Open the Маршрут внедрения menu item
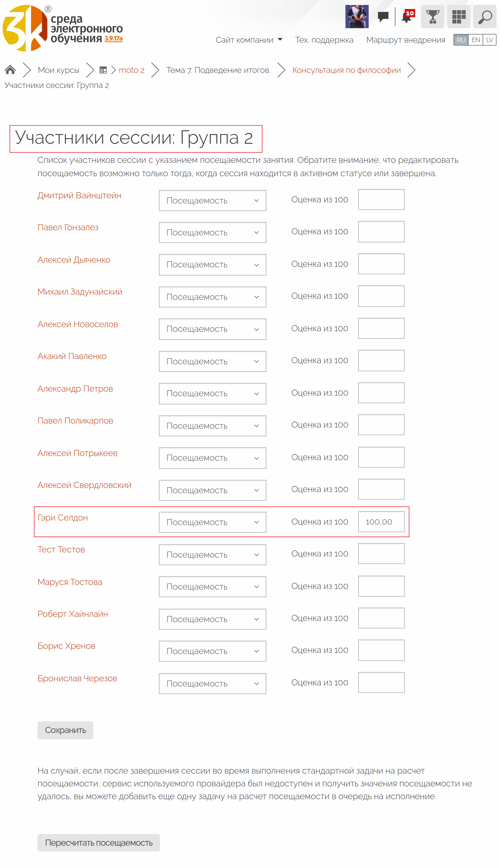500x868 pixels. pyautogui.click(x=405, y=40)
